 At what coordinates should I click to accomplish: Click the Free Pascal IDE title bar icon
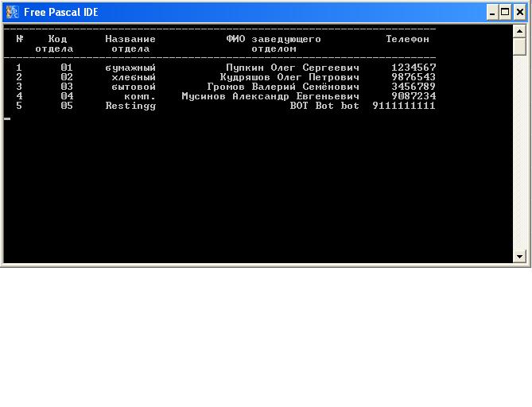tap(12, 12)
